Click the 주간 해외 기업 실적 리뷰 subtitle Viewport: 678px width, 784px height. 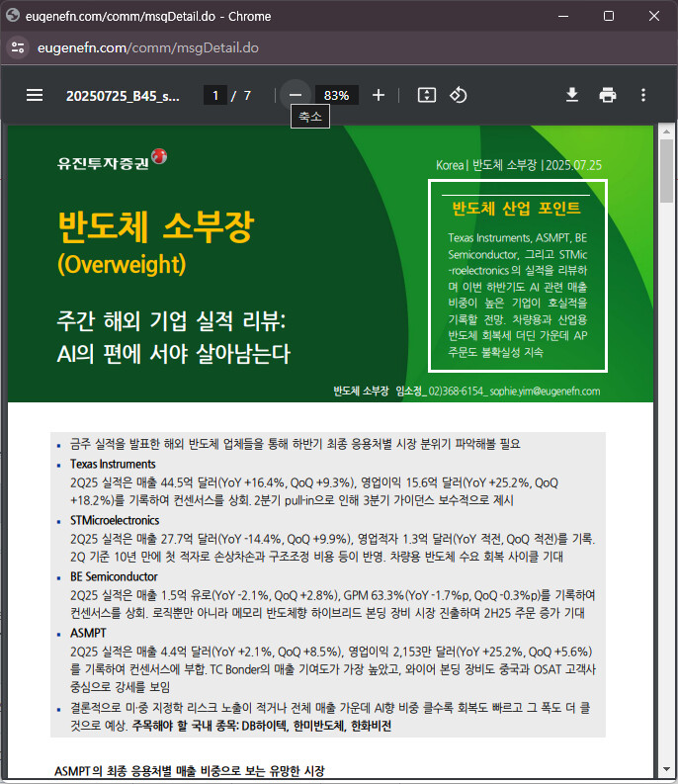click(172, 320)
